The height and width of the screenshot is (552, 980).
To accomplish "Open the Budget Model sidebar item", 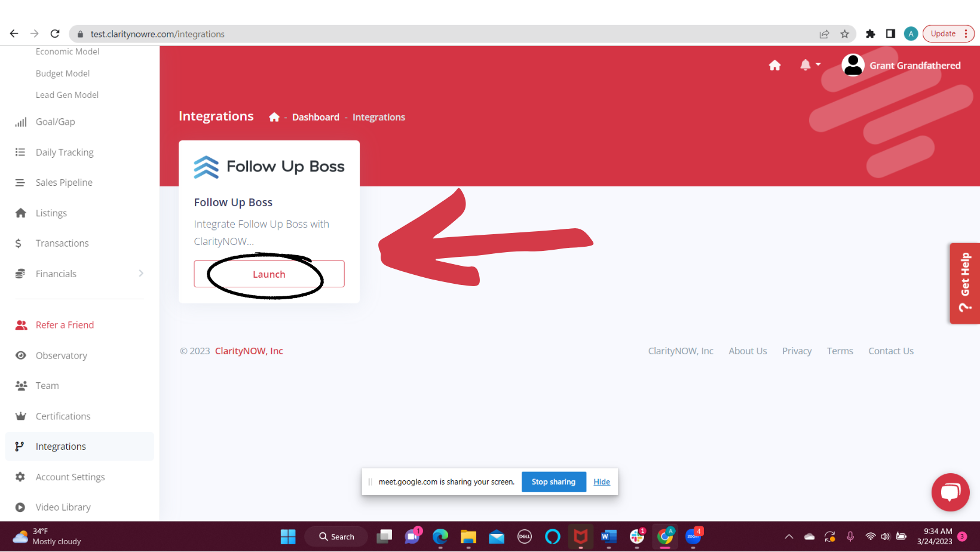I will click(63, 73).
